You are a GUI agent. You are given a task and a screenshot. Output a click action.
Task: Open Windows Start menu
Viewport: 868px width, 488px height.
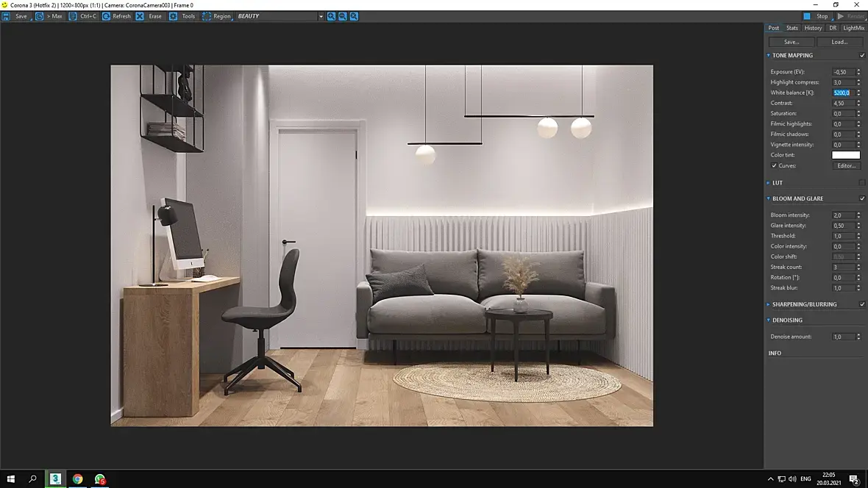(x=10, y=478)
